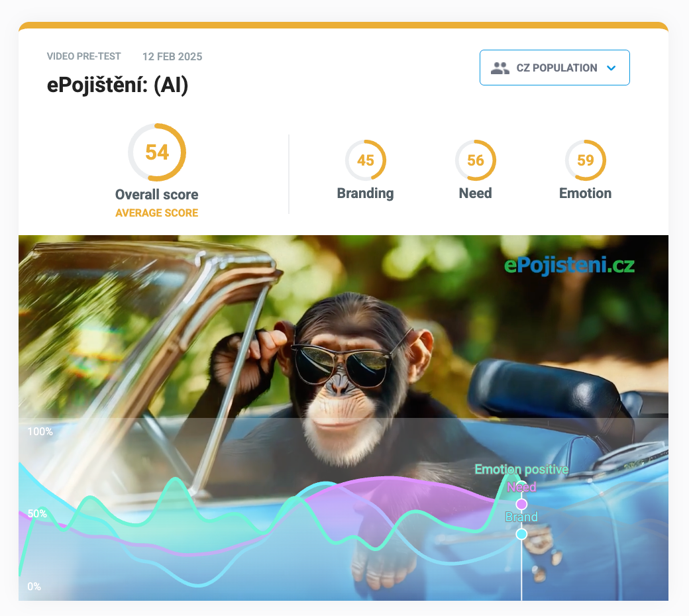The height and width of the screenshot is (616, 689).
Task: Click the VIDEO PRE-TEST label
Action: tap(84, 57)
